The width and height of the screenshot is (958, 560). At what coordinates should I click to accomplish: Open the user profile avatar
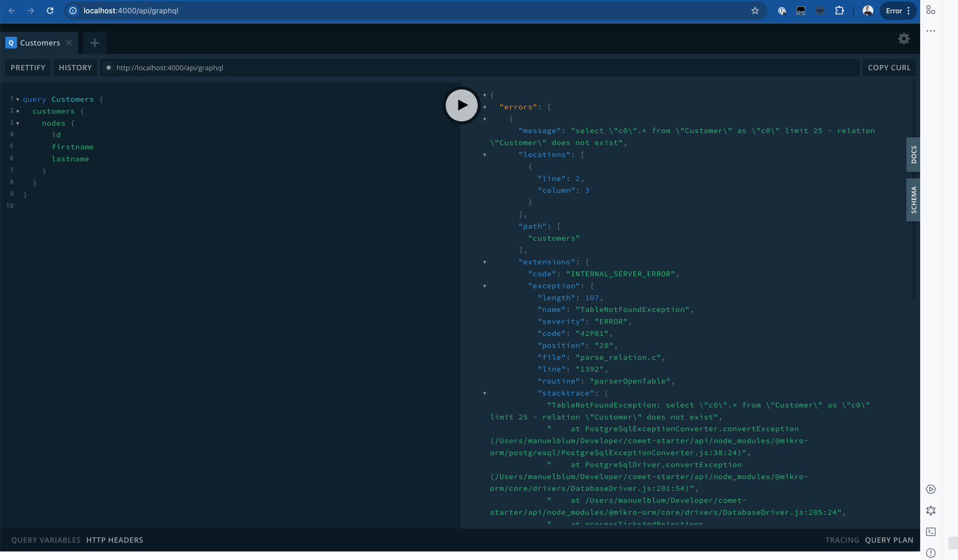tap(867, 11)
